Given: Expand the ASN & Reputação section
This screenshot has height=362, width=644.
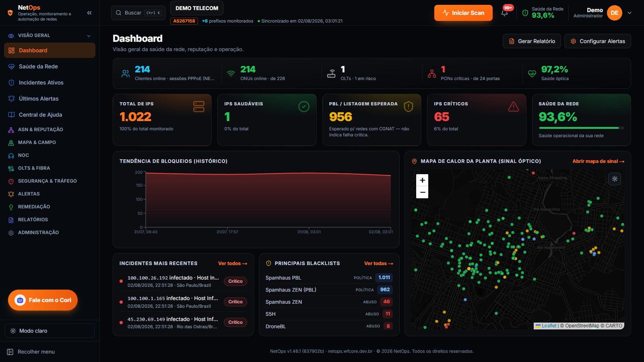Looking at the screenshot, I should click(x=50, y=130).
